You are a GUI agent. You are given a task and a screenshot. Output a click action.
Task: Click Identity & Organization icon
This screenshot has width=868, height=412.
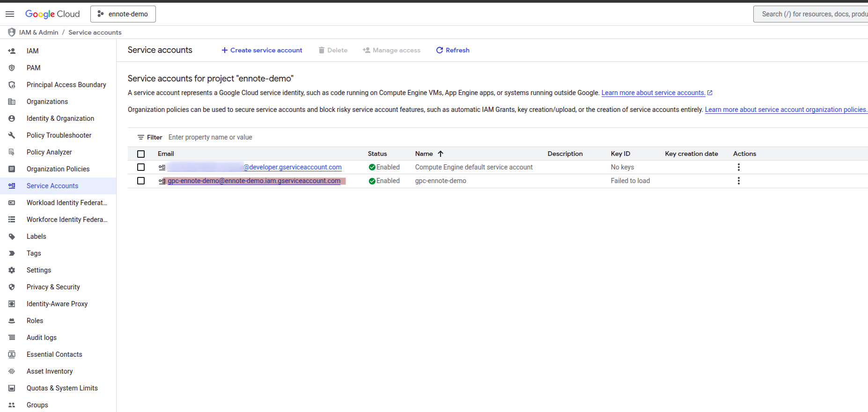(12, 118)
